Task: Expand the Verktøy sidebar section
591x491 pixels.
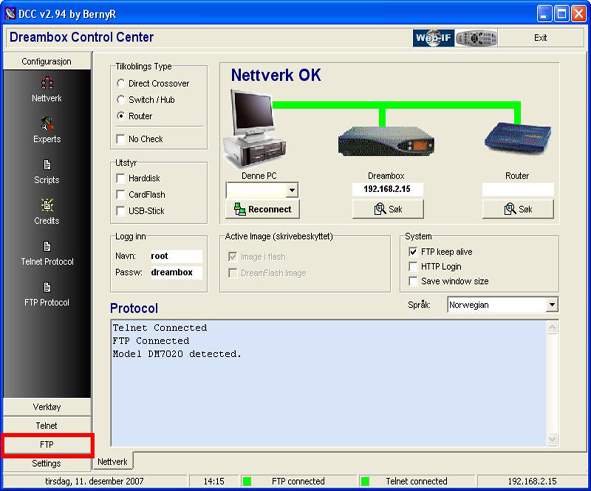Action: coord(47,407)
